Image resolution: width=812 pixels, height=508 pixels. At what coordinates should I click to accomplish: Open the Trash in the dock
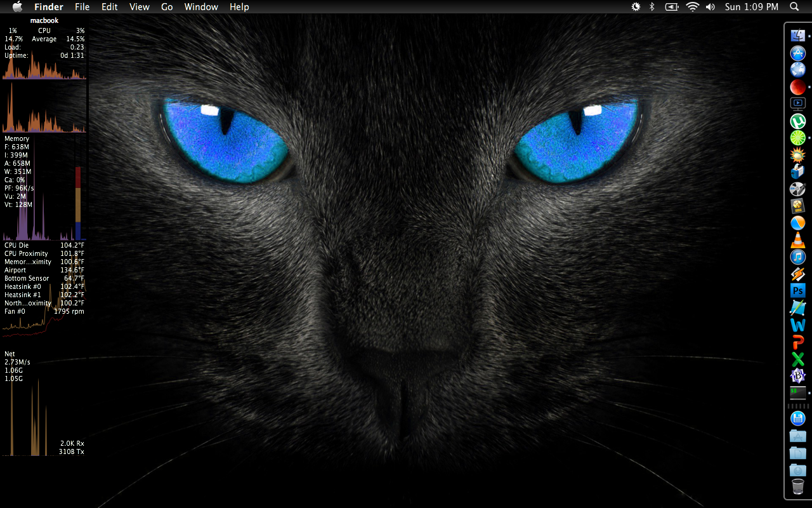[797, 487]
